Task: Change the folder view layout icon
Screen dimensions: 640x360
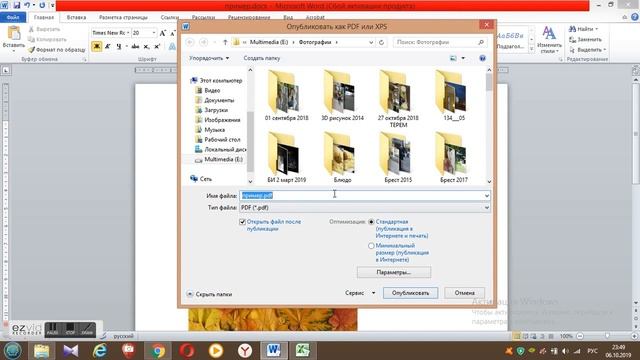Action: [453, 58]
